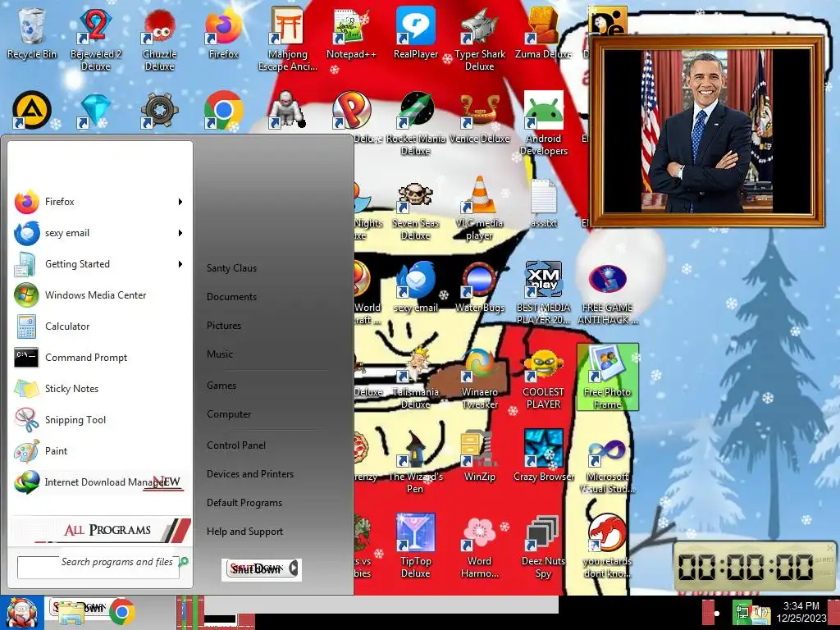Image resolution: width=840 pixels, height=630 pixels.
Task: Select Word Harmony desktop shortcut
Action: [x=479, y=546]
